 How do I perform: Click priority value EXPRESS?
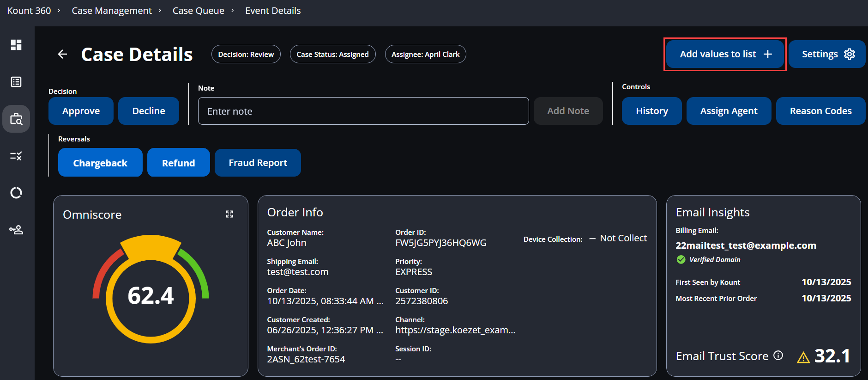tap(414, 272)
